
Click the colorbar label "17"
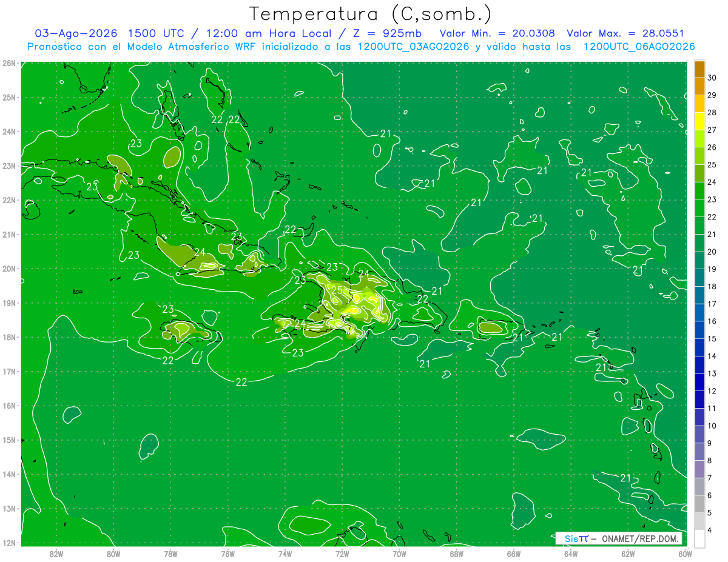pos(712,304)
